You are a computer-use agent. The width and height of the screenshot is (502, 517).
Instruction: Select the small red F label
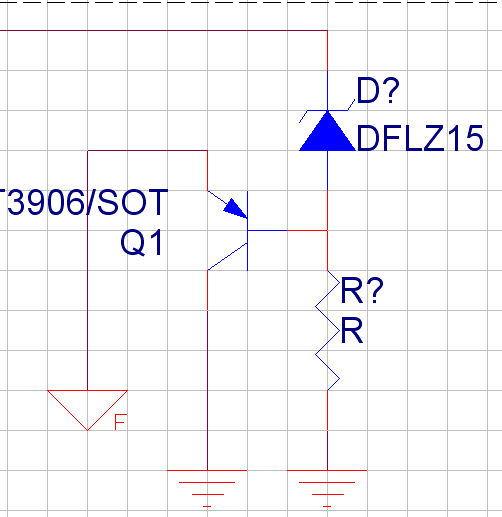(x=120, y=422)
